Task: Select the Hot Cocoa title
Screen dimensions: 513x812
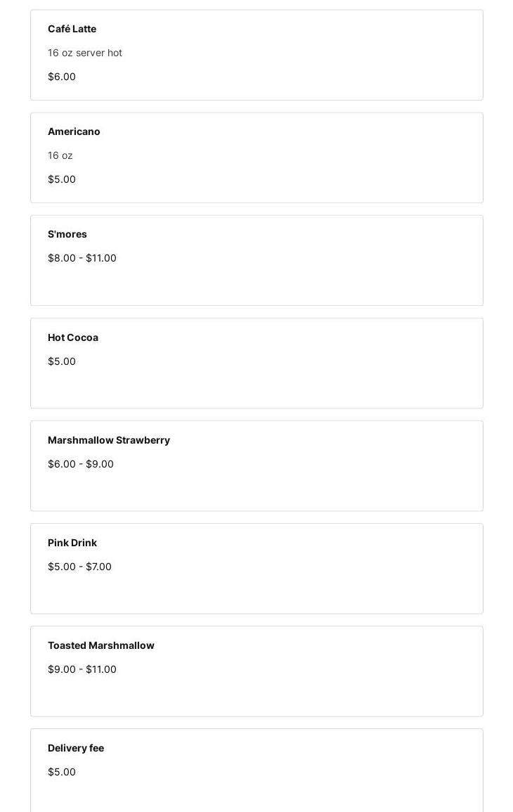Action: point(73,337)
